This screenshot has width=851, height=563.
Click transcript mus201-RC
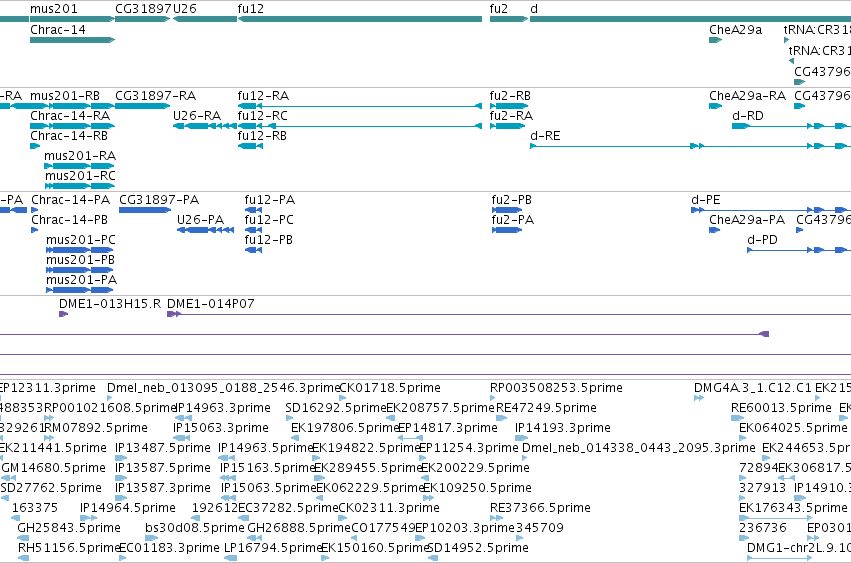coord(80,176)
